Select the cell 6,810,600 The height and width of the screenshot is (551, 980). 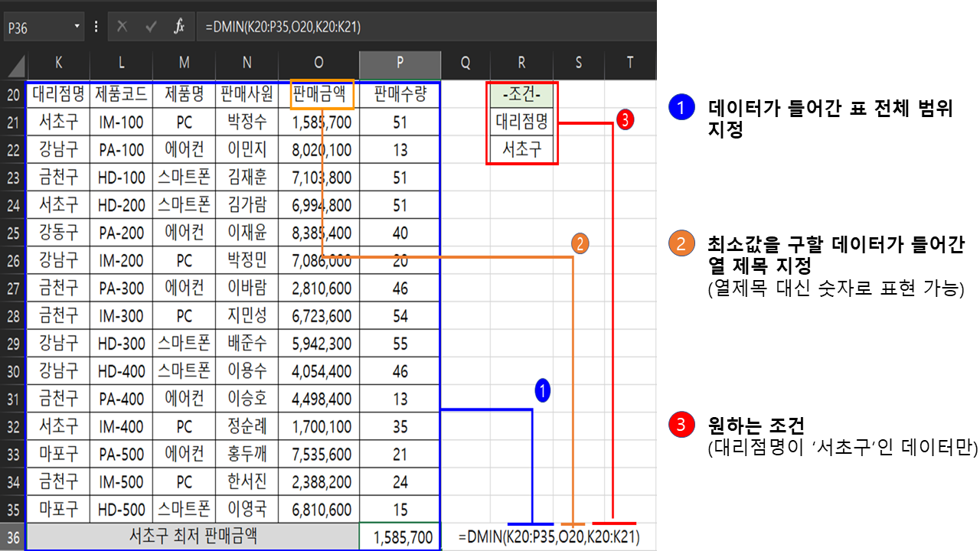point(318,510)
